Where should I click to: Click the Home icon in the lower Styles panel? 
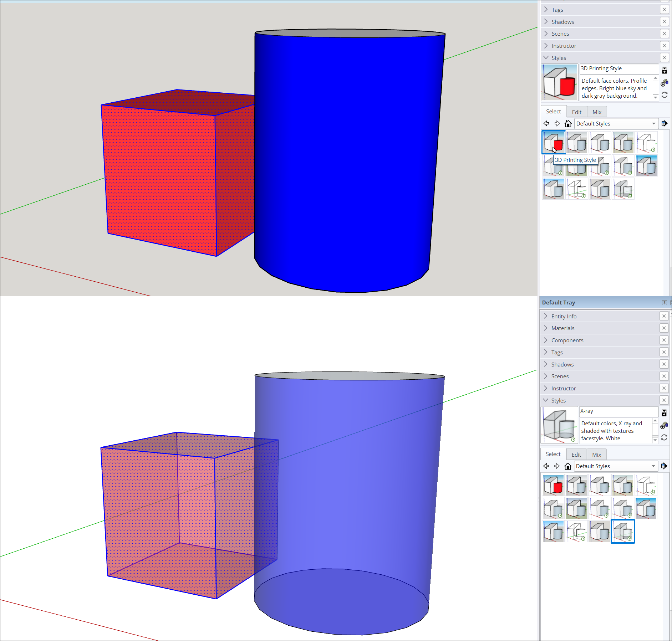coord(568,466)
